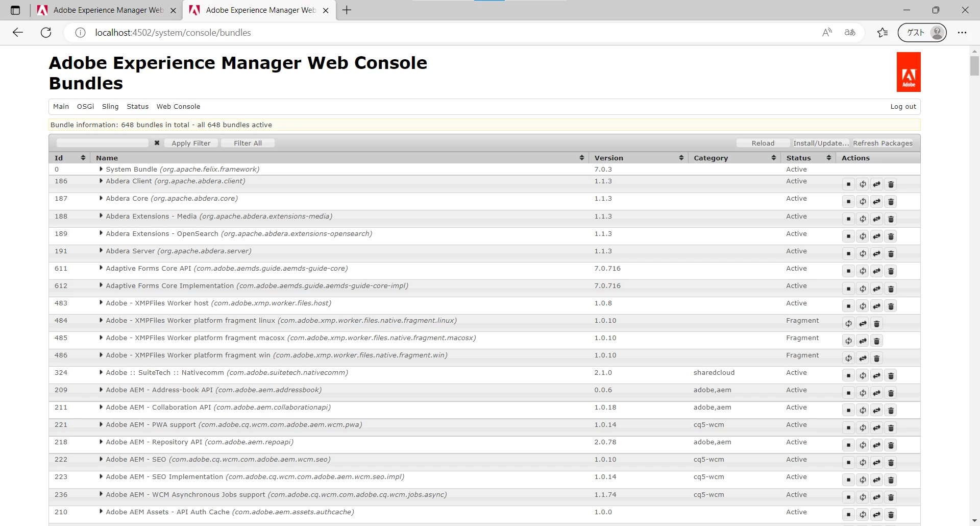Click the Adobe logo
This screenshot has height=526, width=980.
[909, 72]
